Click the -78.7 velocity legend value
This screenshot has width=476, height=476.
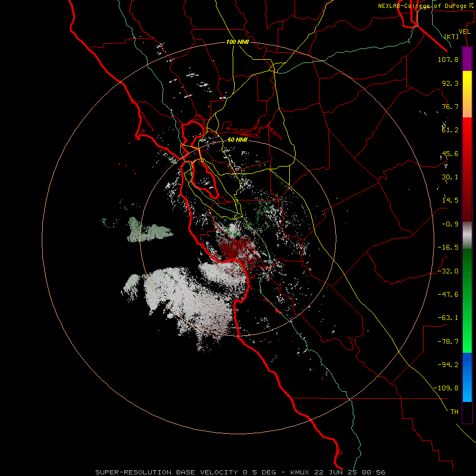pyautogui.click(x=448, y=342)
